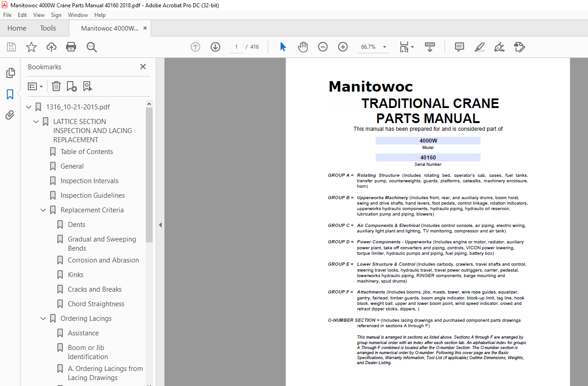
Task: Open the Edit menu
Action: click(x=22, y=15)
